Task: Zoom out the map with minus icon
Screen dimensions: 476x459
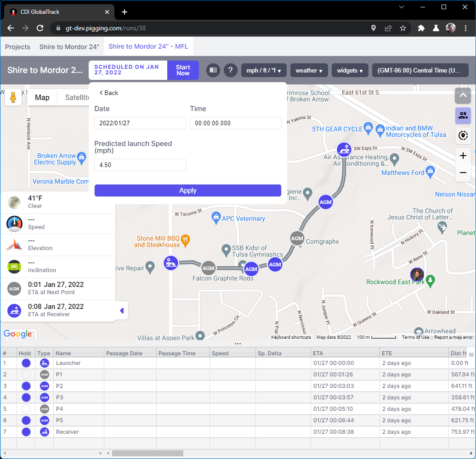Action: coord(463,173)
